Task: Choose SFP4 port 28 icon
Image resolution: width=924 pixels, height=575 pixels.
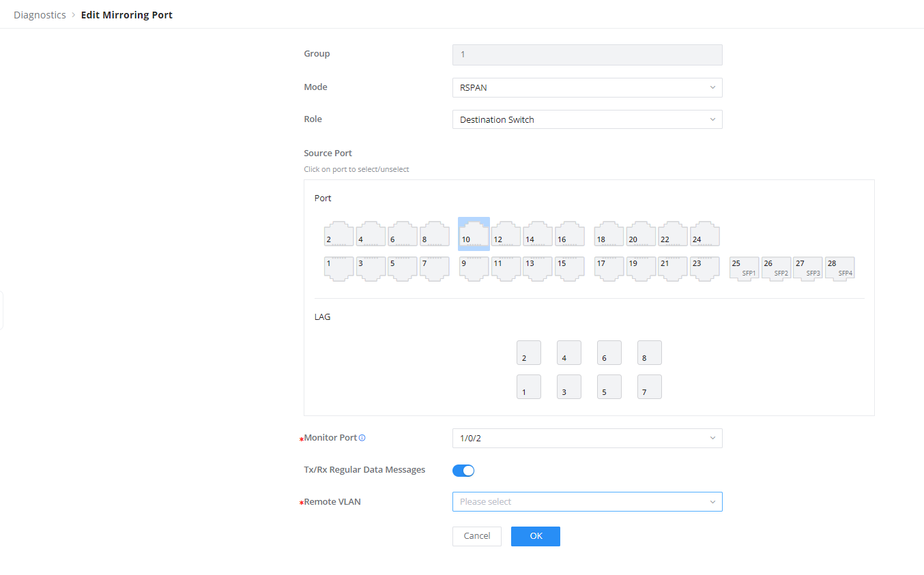Action: click(840, 268)
